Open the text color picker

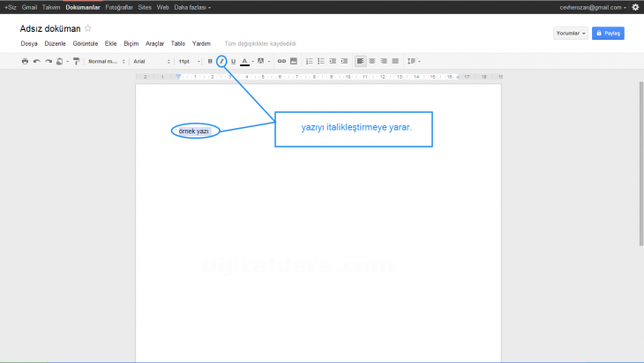[x=245, y=61]
